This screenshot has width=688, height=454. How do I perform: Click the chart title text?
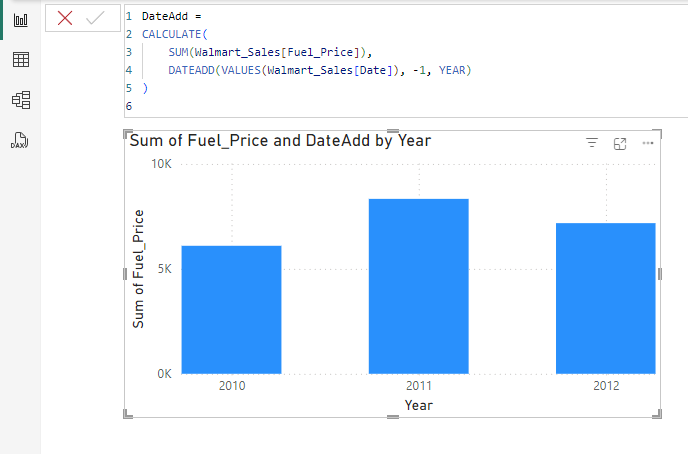(x=280, y=141)
